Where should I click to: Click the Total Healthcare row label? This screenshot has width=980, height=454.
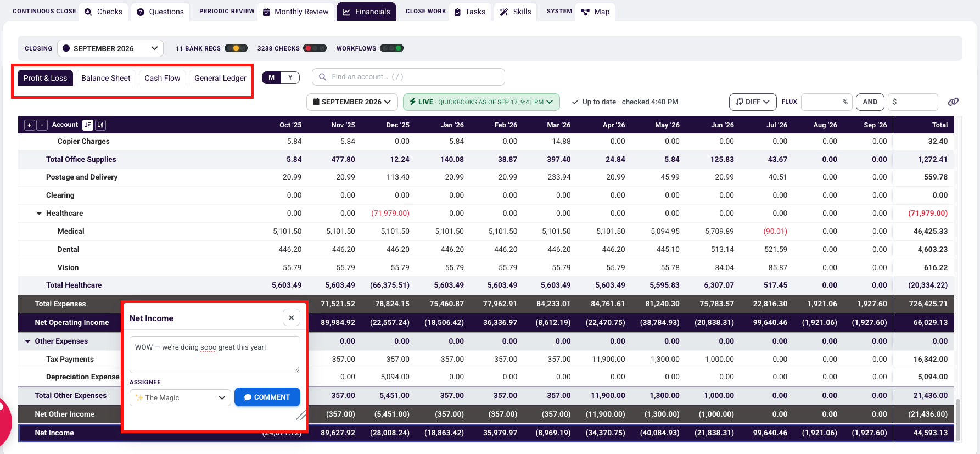pos(74,285)
